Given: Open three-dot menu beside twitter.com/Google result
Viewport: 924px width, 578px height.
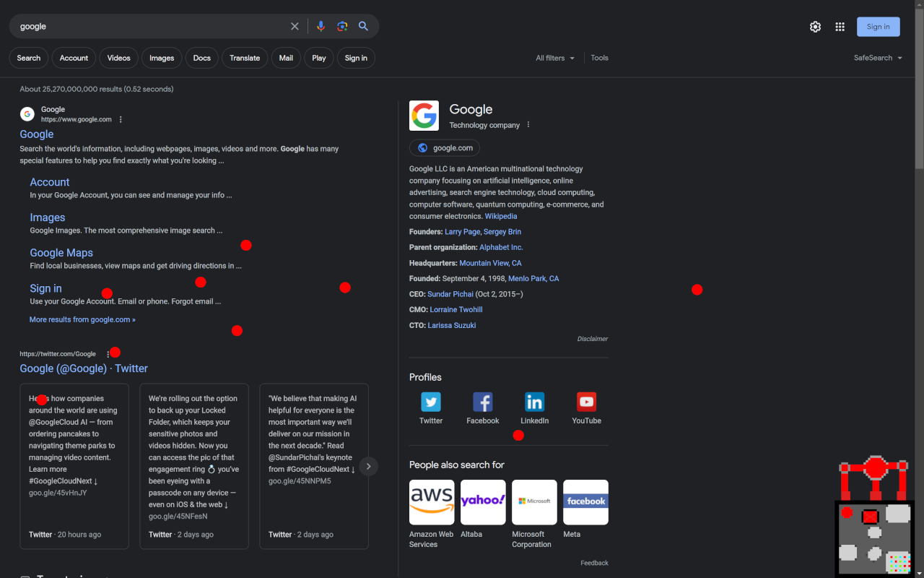Looking at the screenshot, I should (x=108, y=354).
